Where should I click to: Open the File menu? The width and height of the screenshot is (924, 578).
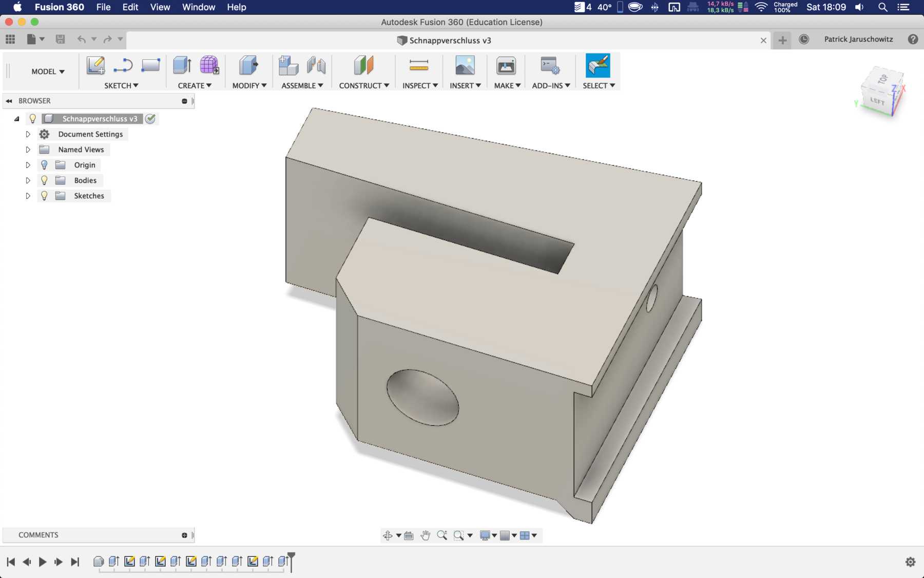point(103,7)
